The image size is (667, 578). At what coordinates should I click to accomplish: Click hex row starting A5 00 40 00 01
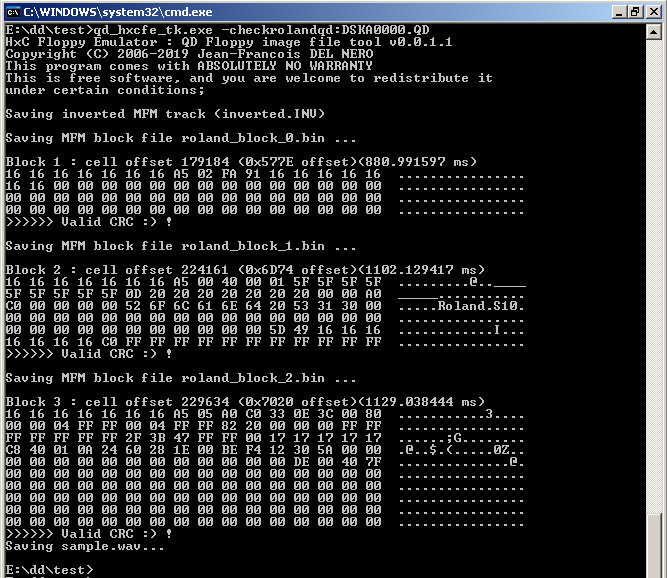tap(265, 282)
